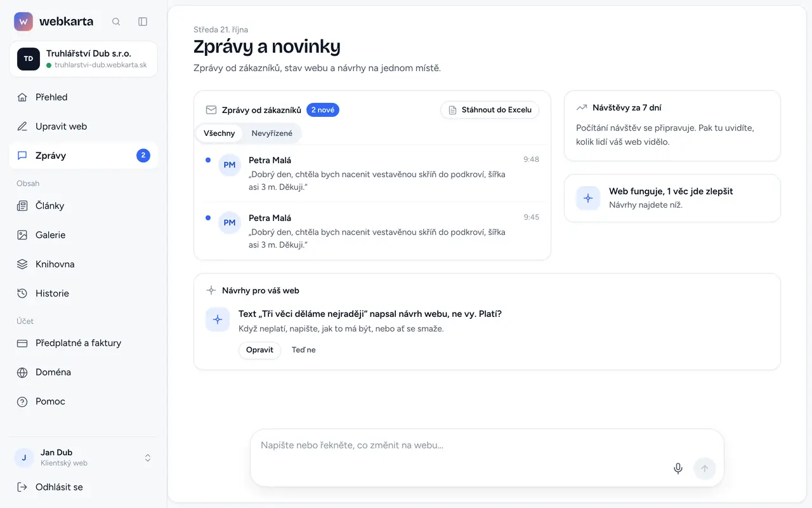Switch to the Nevyřízené tab
This screenshot has width=812, height=508.
(x=272, y=133)
